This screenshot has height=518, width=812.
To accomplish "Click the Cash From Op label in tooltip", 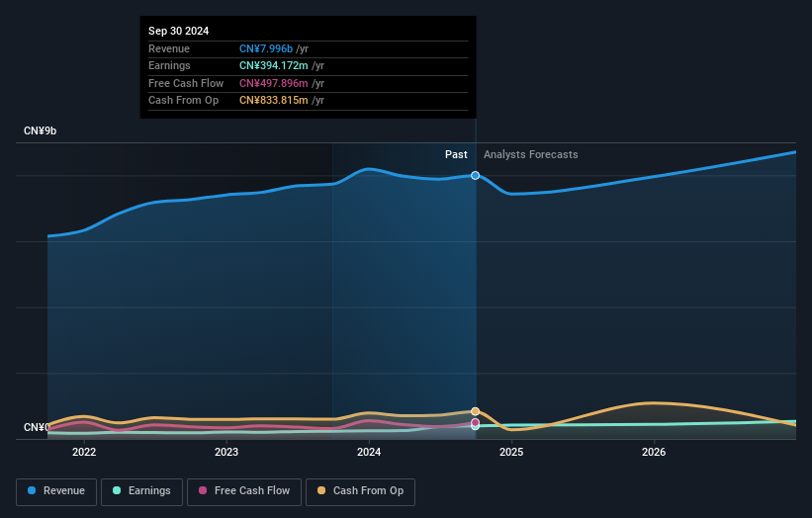I will (183, 101).
